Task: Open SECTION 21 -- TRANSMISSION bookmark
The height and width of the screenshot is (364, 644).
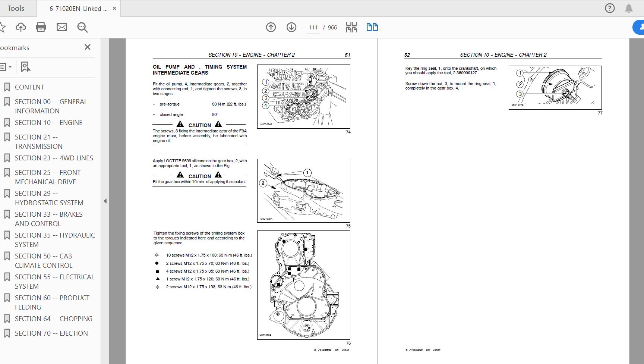Action: (39, 142)
